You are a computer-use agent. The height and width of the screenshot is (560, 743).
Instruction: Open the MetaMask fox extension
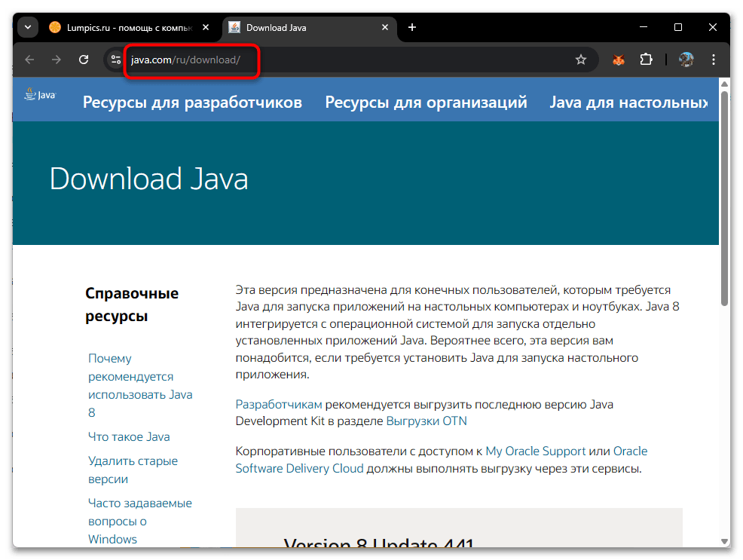point(619,60)
